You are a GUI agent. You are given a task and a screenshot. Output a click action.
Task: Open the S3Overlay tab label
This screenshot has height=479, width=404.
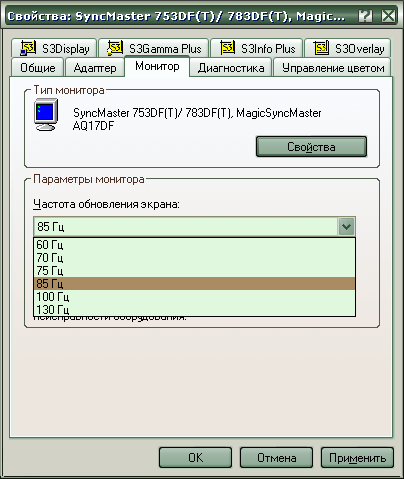(360, 49)
